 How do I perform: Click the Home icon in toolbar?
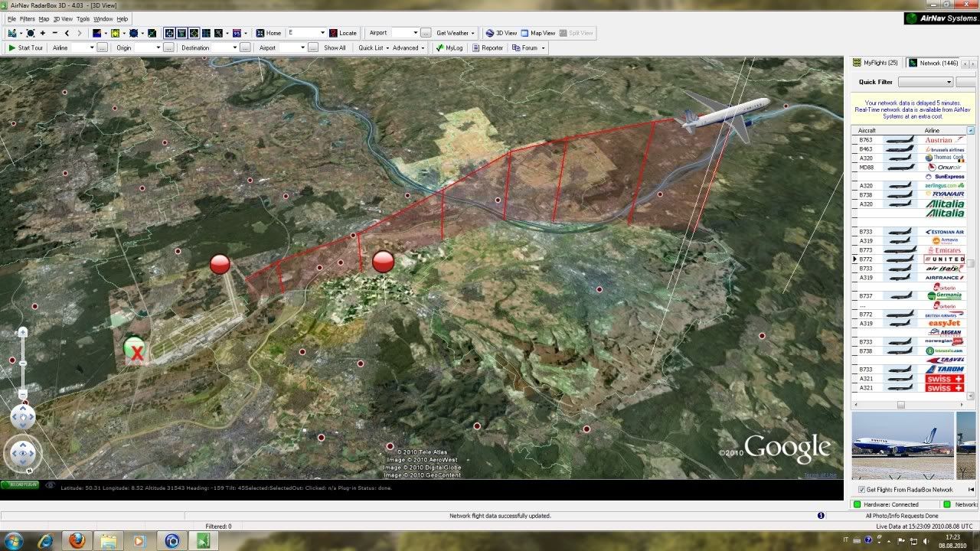point(260,33)
